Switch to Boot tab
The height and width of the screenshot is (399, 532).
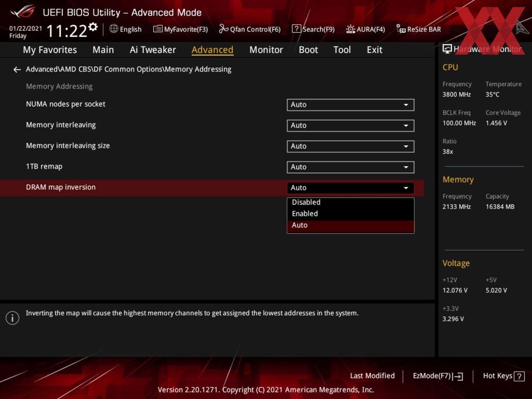308,50
